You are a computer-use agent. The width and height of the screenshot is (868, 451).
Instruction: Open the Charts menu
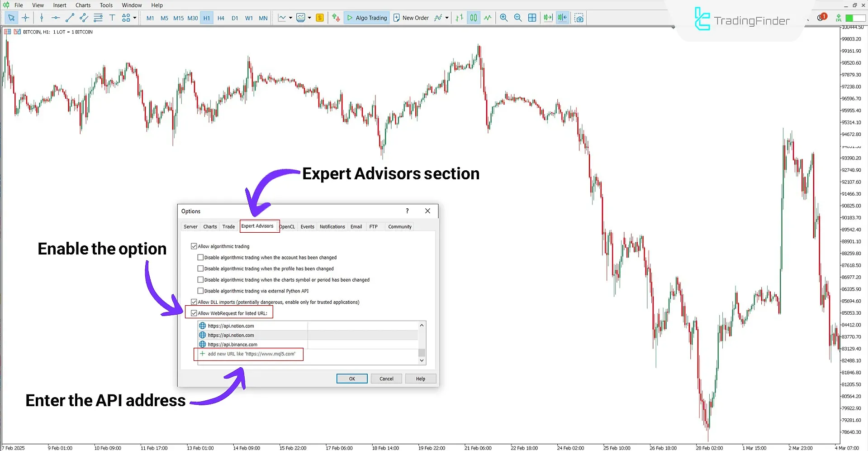[83, 5]
